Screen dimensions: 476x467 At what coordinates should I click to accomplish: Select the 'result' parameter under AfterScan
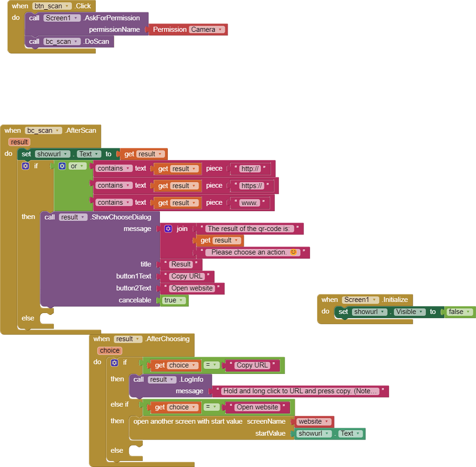coord(19,142)
